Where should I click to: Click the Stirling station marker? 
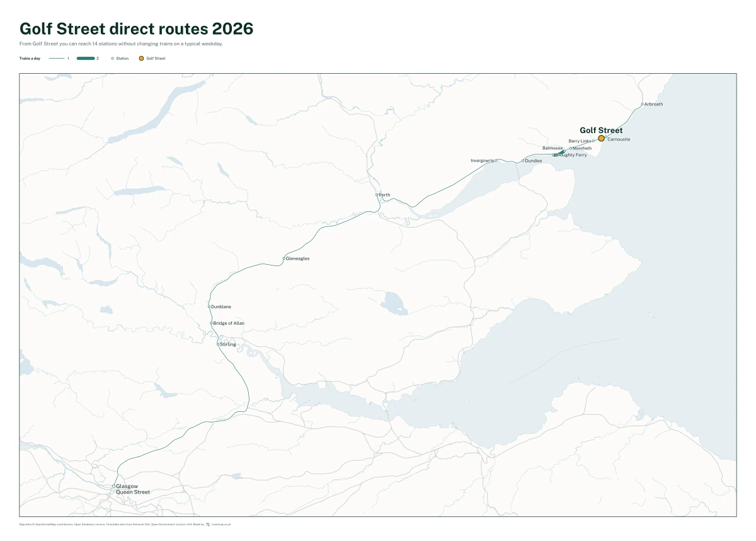click(x=218, y=344)
